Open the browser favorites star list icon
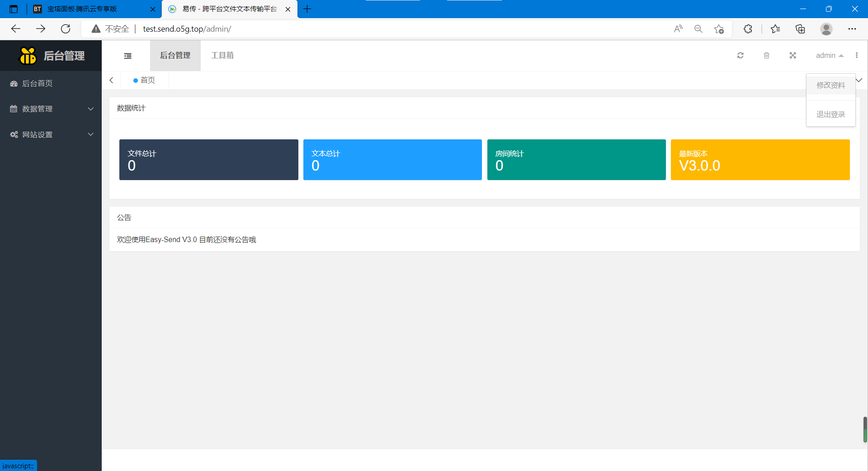 pos(775,29)
